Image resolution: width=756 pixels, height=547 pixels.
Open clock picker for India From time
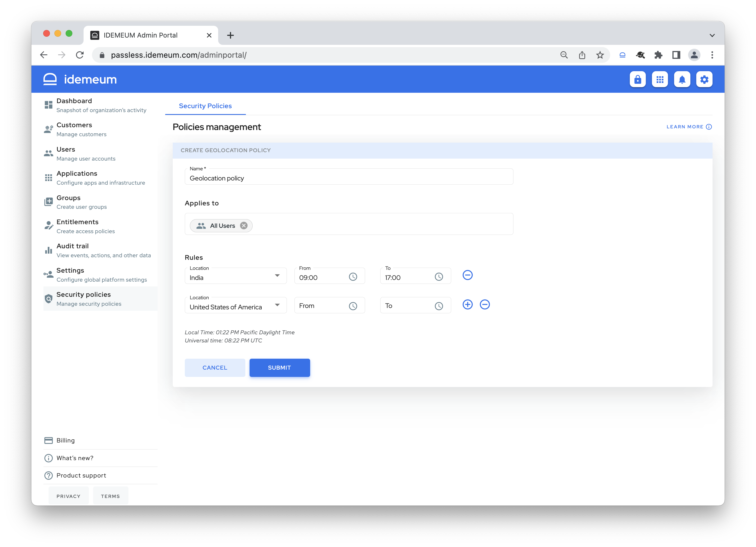[353, 277]
